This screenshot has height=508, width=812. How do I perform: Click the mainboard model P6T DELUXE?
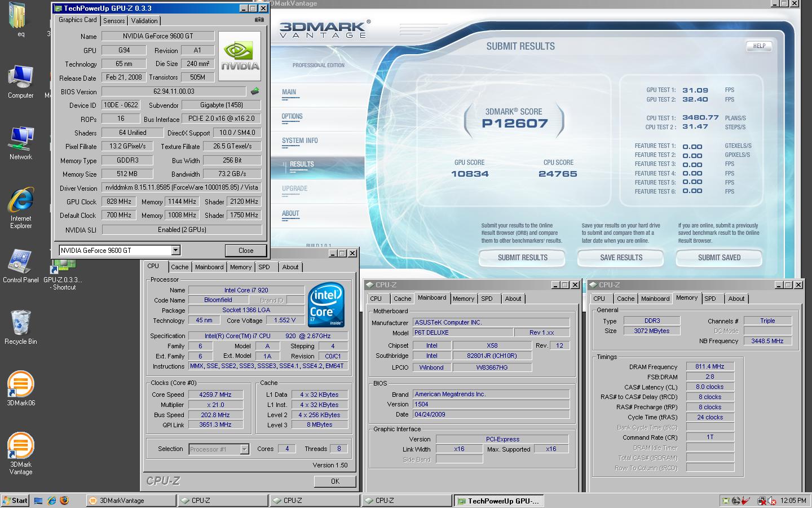coord(462,333)
